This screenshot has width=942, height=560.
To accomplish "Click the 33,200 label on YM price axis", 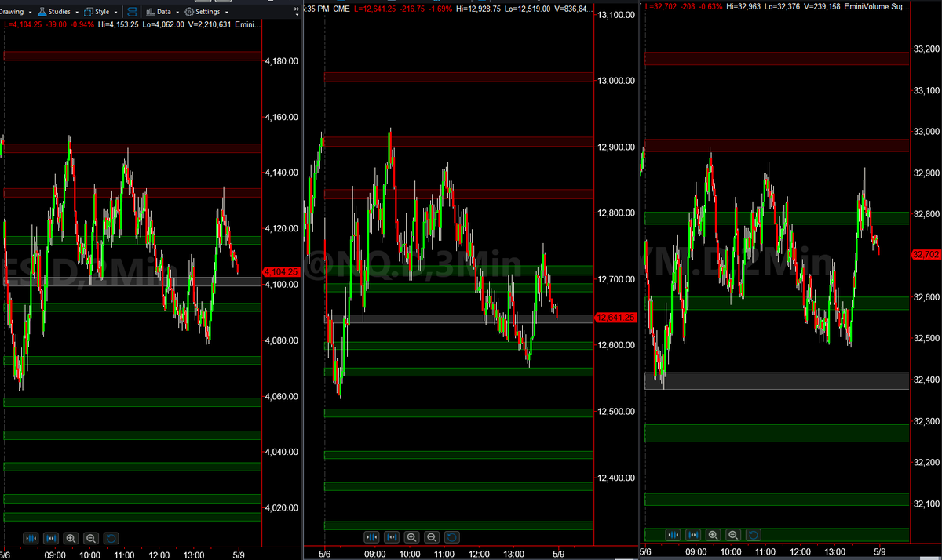I will point(926,49).
